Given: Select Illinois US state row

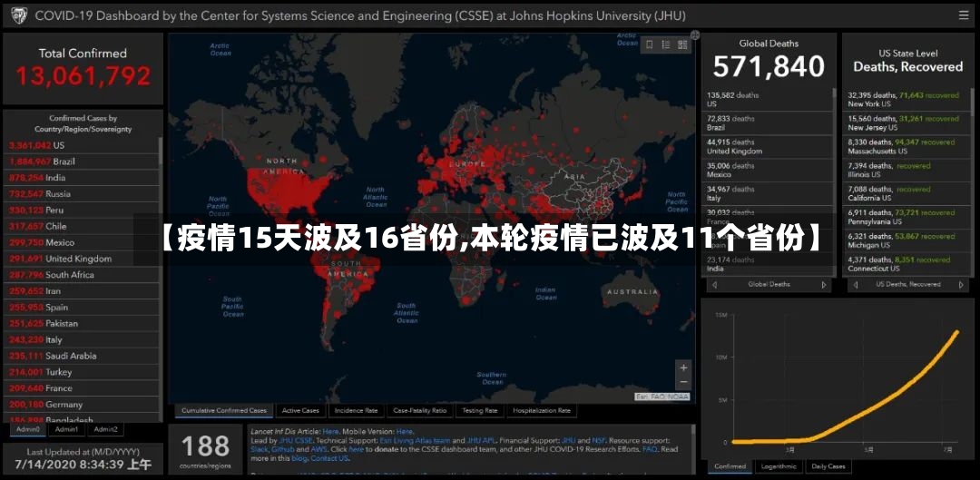Looking at the screenshot, I should point(906,170).
